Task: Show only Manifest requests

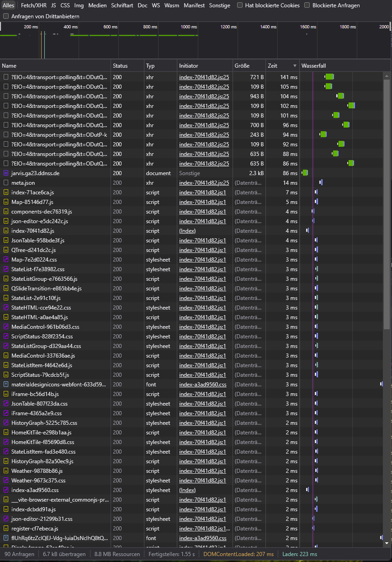Action: (x=194, y=5)
